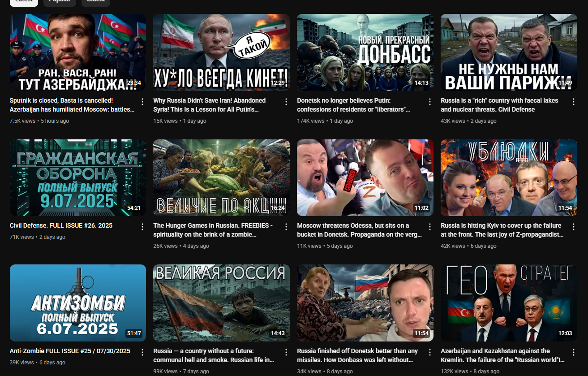Click the 14:13 duration badge
The image size is (588, 376).
coord(421,83)
